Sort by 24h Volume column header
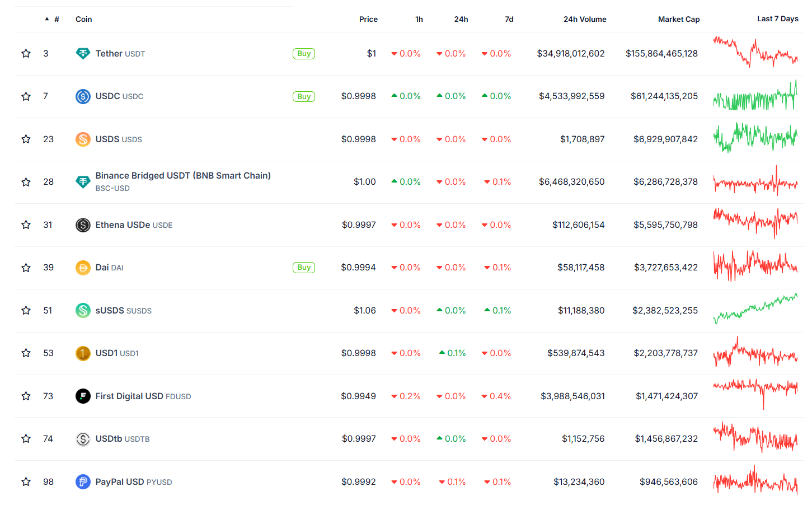 [x=585, y=19]
